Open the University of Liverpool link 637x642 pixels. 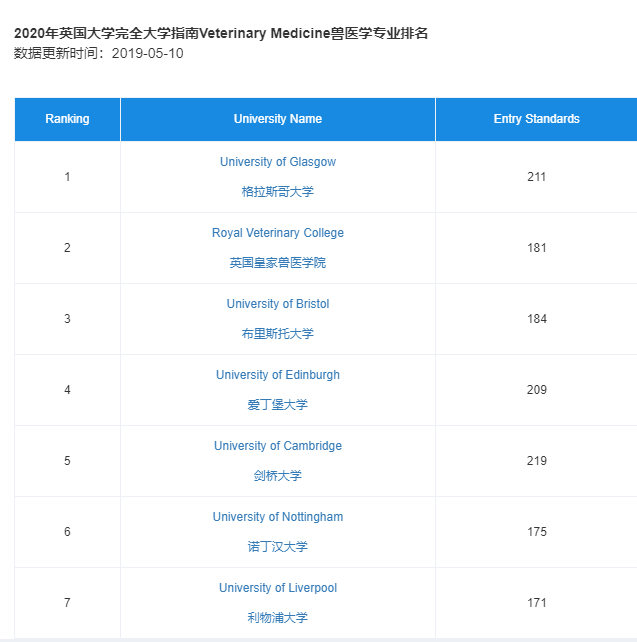coord(277,588)
